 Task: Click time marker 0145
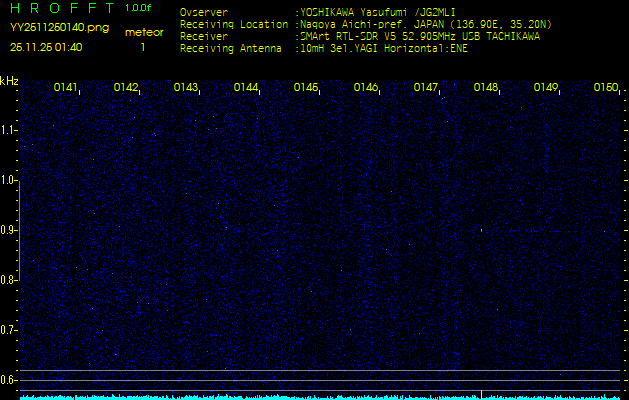306,87
